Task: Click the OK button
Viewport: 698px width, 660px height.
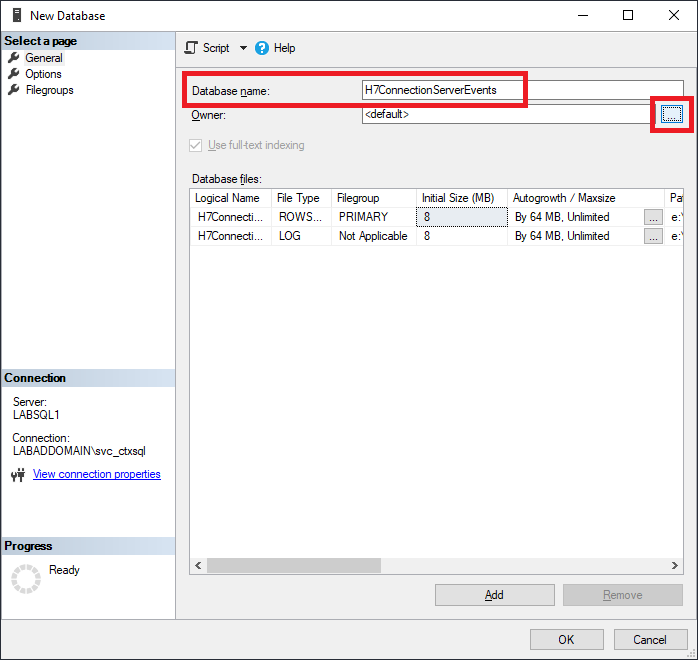Action: pos(566,639)
